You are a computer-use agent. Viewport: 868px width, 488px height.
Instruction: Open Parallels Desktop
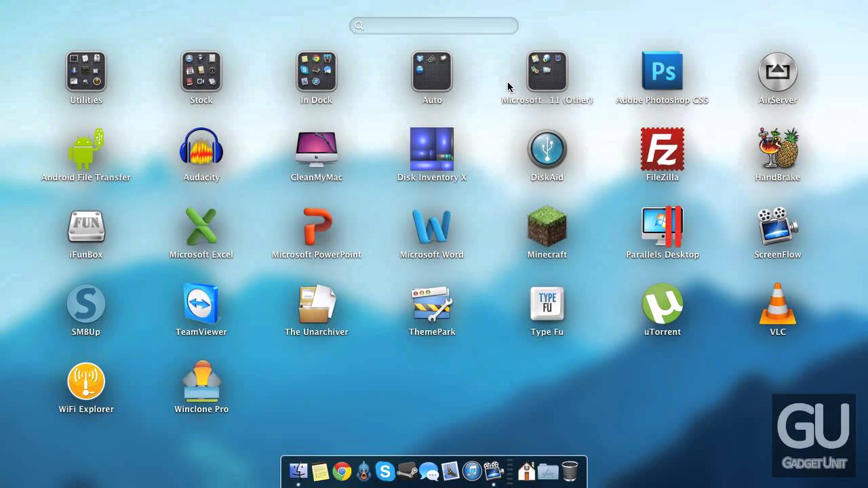[663, 226]
